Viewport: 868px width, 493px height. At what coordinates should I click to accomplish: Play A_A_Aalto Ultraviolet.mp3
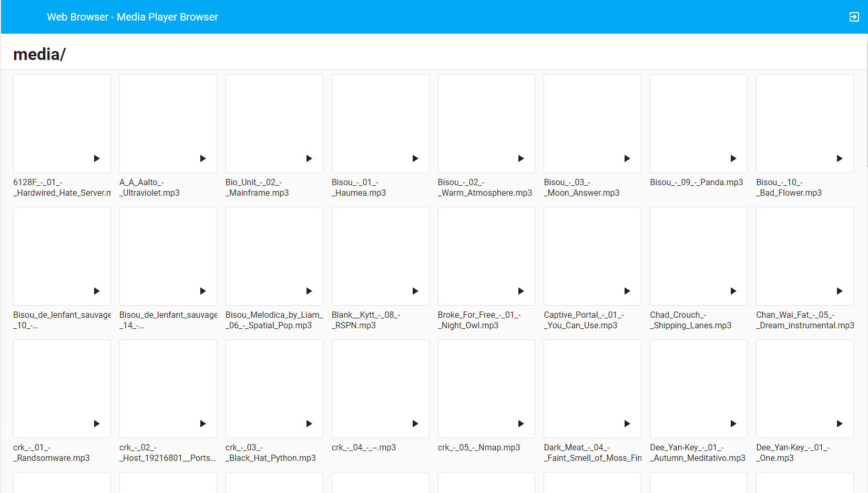click(203, 158)
